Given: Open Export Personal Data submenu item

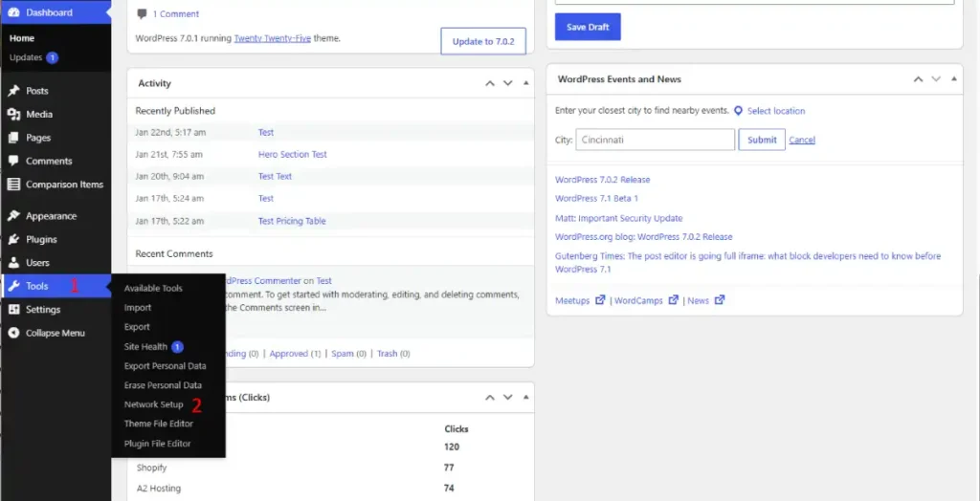Looking at the screenshot, I should pos(165,366).
